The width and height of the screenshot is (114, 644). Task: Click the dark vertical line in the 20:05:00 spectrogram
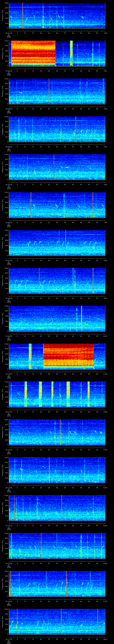[x=54, y=167]
